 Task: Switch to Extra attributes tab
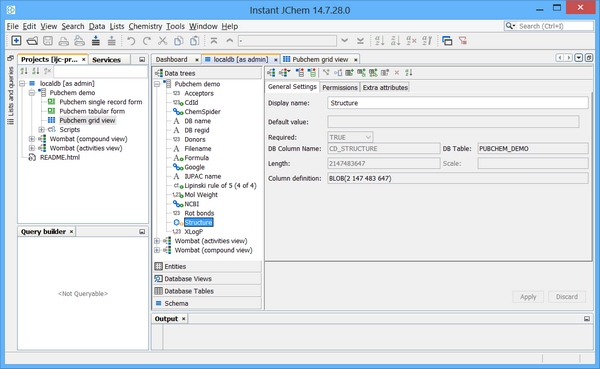click(385, 87)
